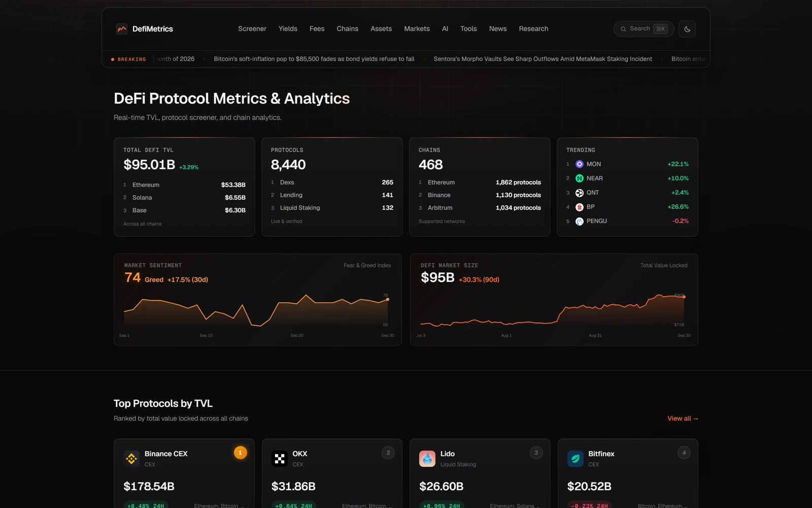Click the rank 3 badge on Lido card
The image size is (812, 508).
click(536, 453)
